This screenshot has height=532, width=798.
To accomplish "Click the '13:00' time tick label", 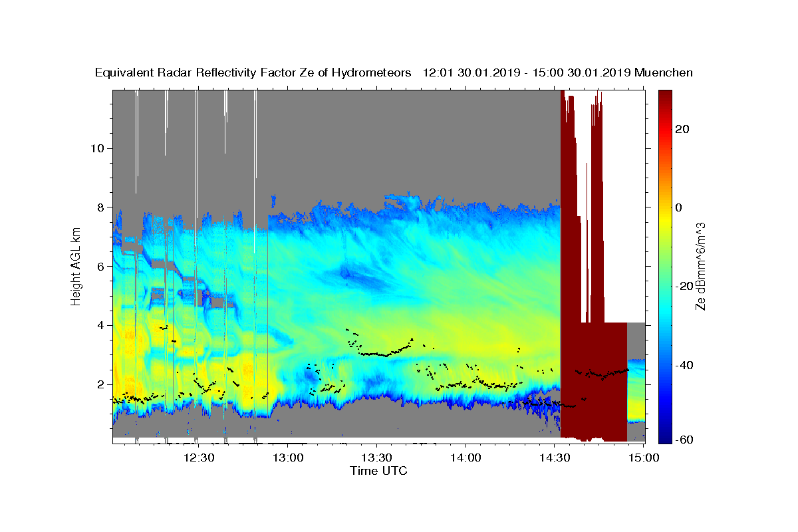I will pyautogui.click(x=288, y=458).
